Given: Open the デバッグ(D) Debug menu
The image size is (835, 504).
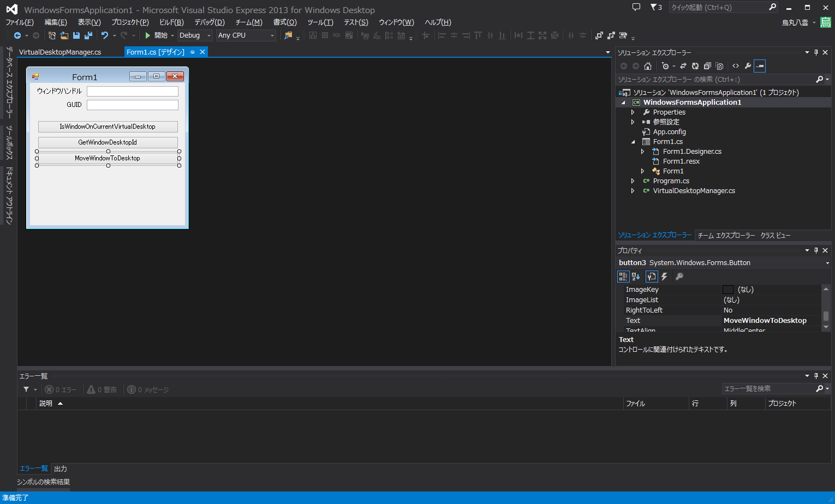Looking at the screenshot, I should pos(210,22).
